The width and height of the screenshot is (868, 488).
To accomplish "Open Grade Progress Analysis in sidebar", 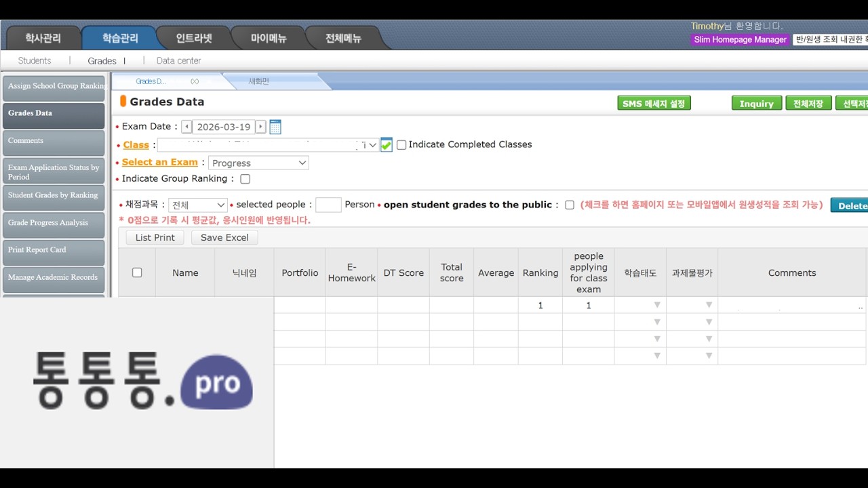I will click(x=54, y=225).
